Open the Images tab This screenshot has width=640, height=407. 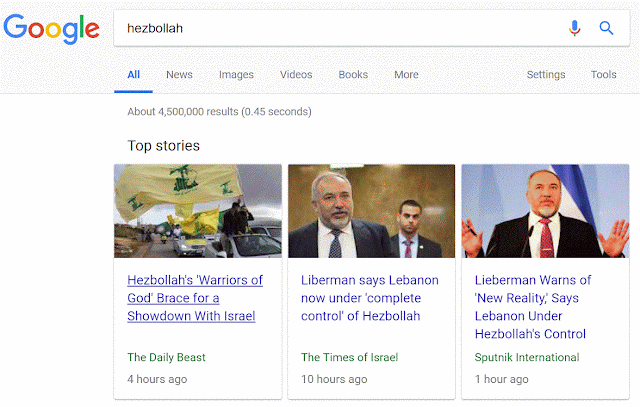(236, 75)
